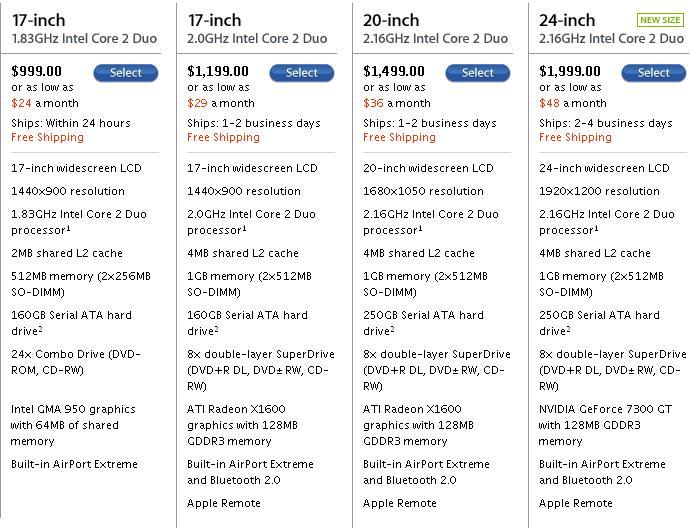Click the 1.83GHz Intel Core 2 Duo subtitle
This screenshot has height=528, width=691.
84,38
